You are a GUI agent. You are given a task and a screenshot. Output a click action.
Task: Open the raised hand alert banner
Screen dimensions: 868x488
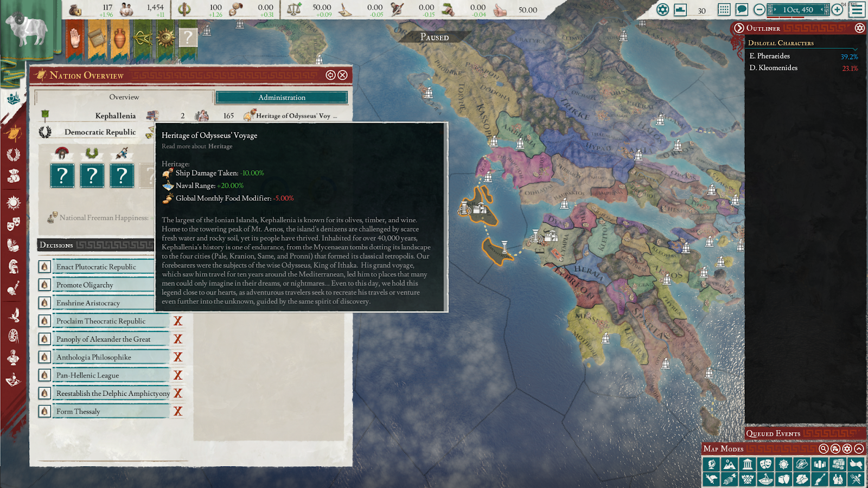click(x=75, y=40)
